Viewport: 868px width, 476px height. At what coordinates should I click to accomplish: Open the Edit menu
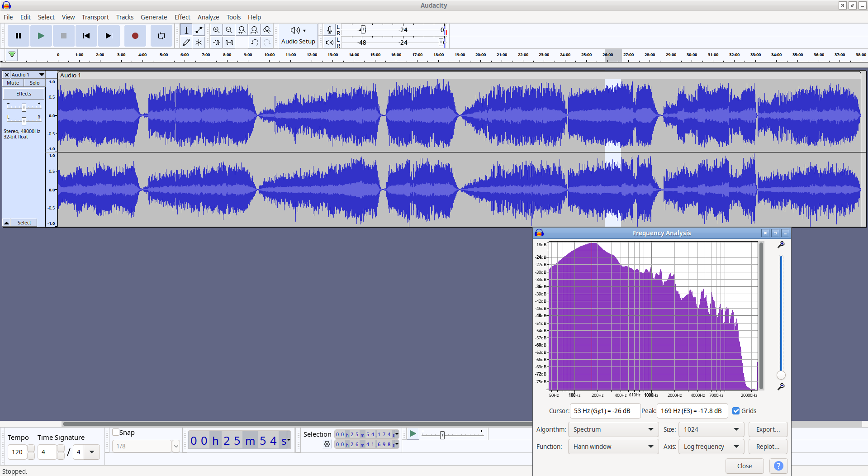point(25,17)
